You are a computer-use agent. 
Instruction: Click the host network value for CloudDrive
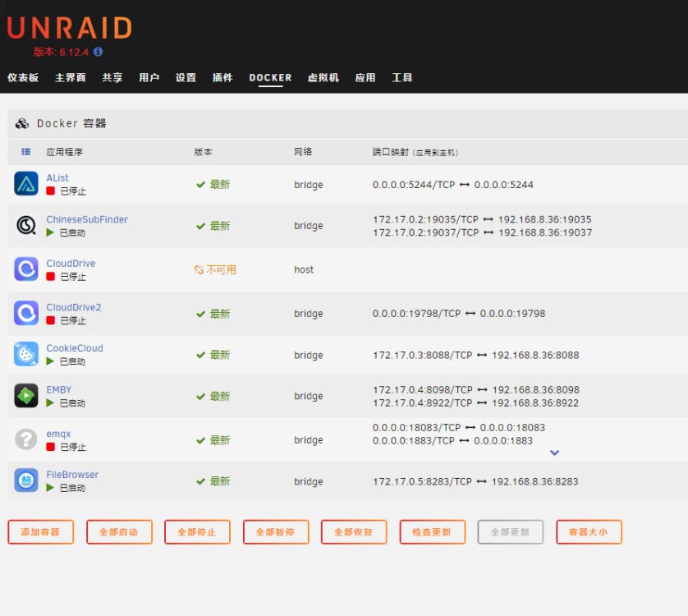tap(304, 269)
